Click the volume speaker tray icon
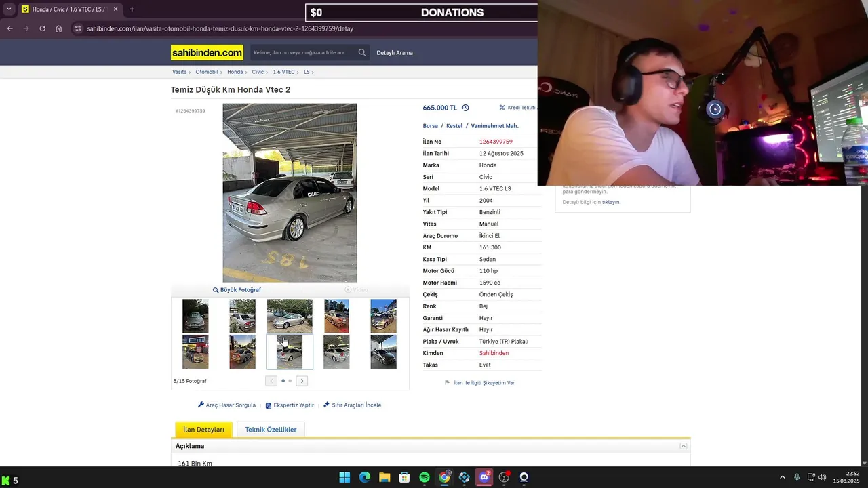The width and height of the screenshot is (868, 488). (822, 477)
